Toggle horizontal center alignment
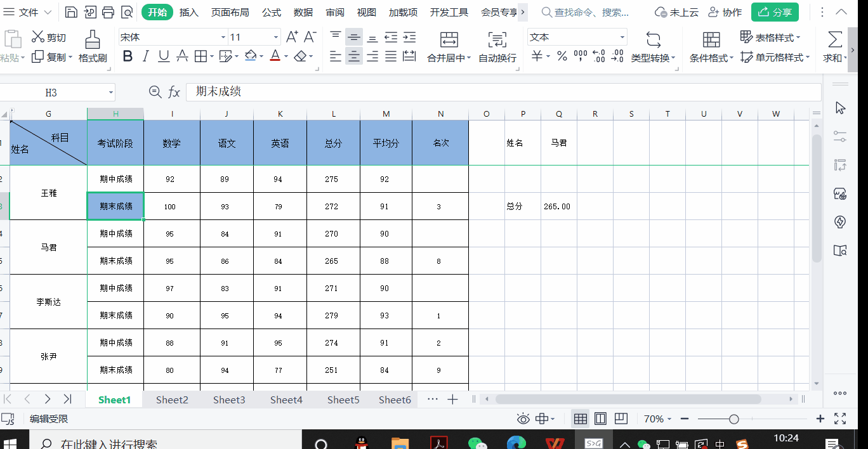This screenshot has width=868, height=449. click(354, 56)
